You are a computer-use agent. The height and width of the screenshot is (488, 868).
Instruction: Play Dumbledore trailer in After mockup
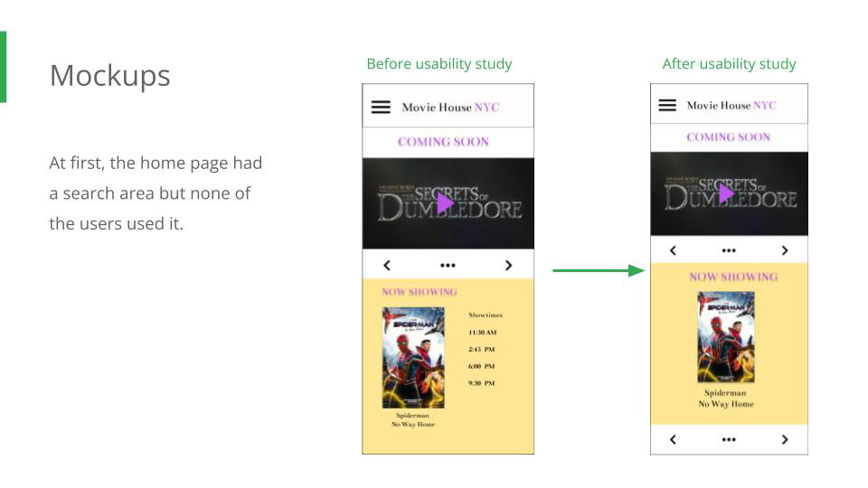[726, 193]
